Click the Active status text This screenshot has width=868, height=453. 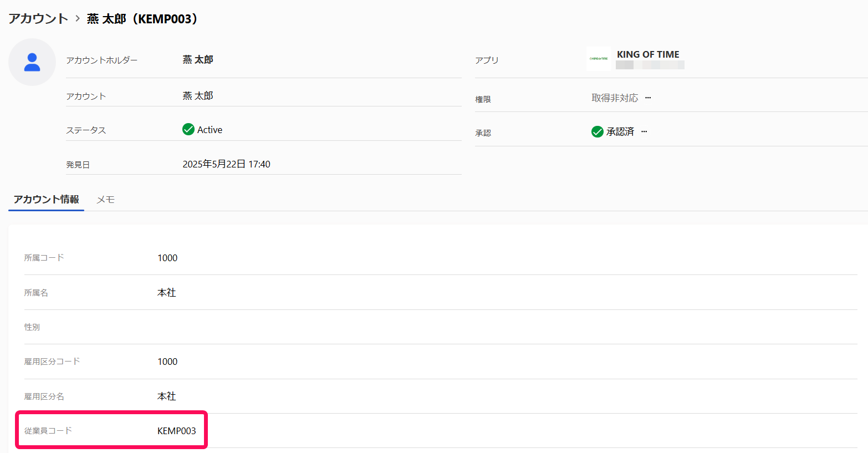point(210,130)
